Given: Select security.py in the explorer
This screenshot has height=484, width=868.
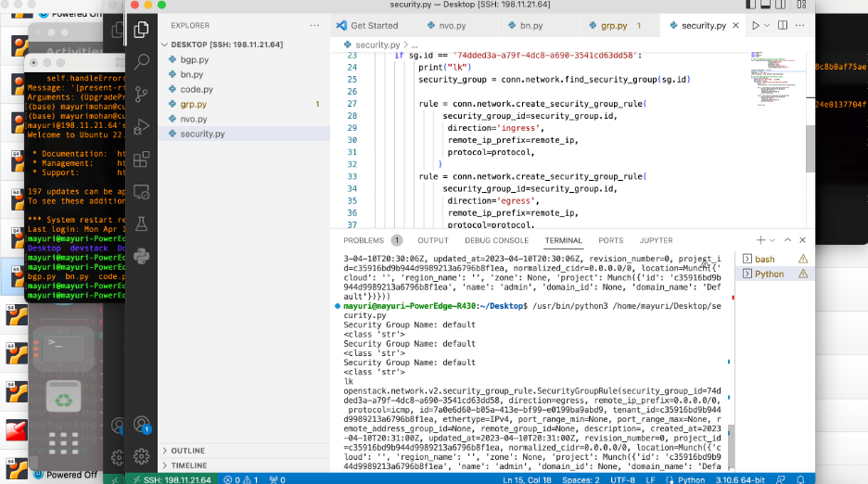Looking at the screenshot, I should tap(244, 134).
